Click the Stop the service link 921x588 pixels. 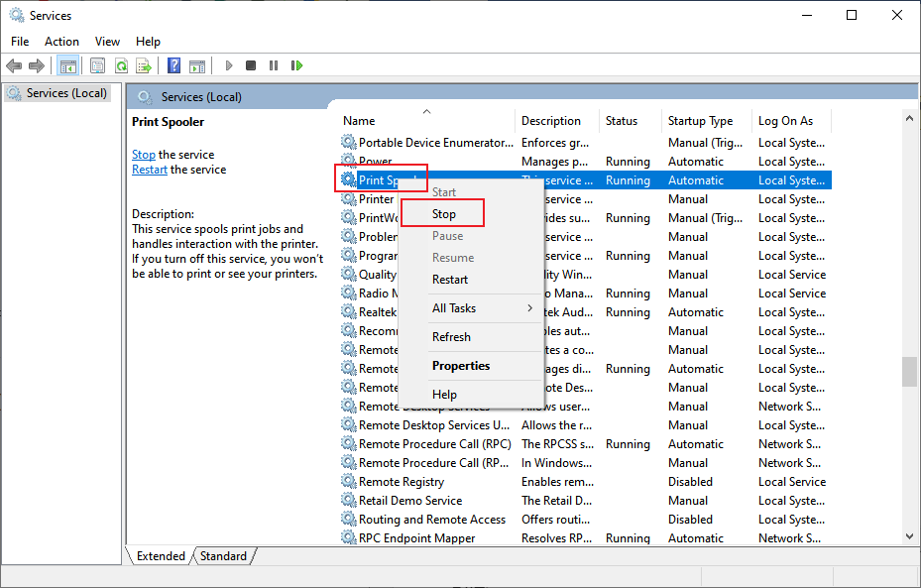tap(143, 154)
